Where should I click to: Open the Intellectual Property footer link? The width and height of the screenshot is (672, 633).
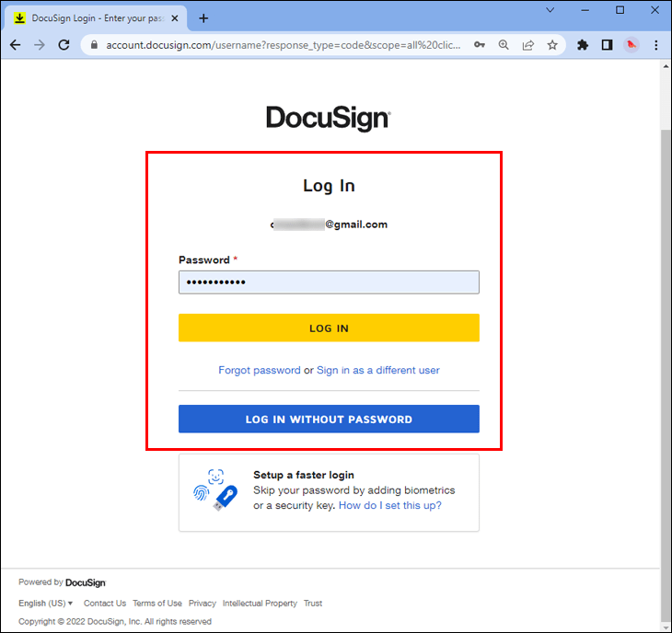pyautogui.click(x=260, y=603)
